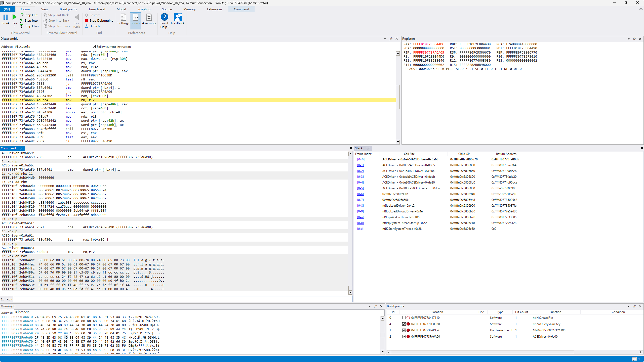Open the Scripting ribbon tab

[144, 9]
